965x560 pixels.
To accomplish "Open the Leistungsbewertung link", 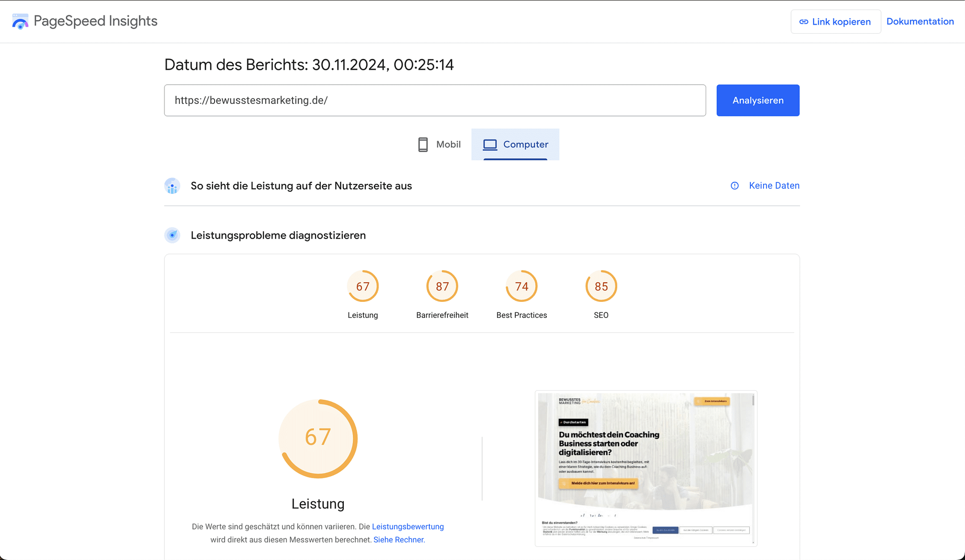I will tap(408, 527).
